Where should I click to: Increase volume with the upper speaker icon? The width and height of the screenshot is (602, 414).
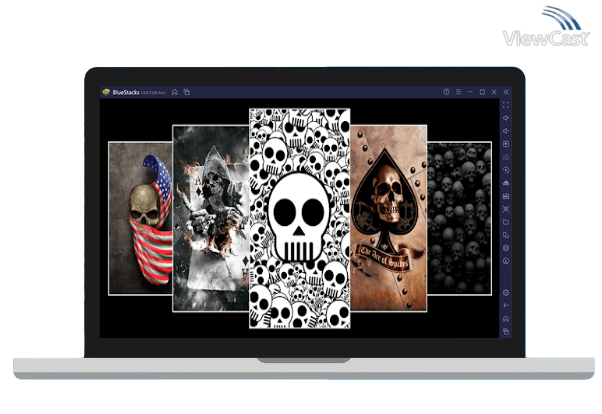506,118
